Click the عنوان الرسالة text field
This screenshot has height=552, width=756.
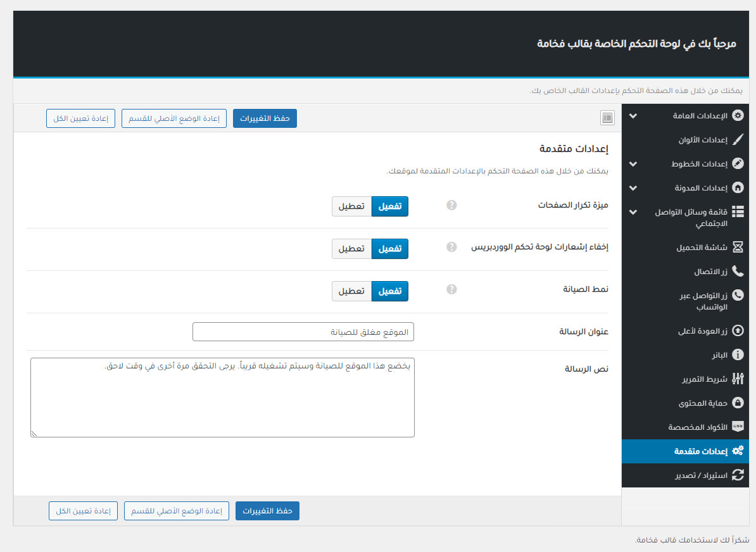coord(303,332)
